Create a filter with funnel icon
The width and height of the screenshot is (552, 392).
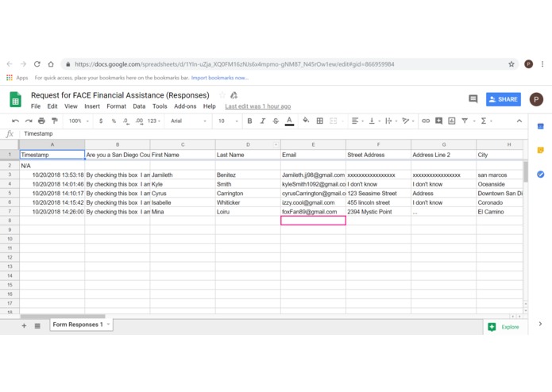coord(465,121)
